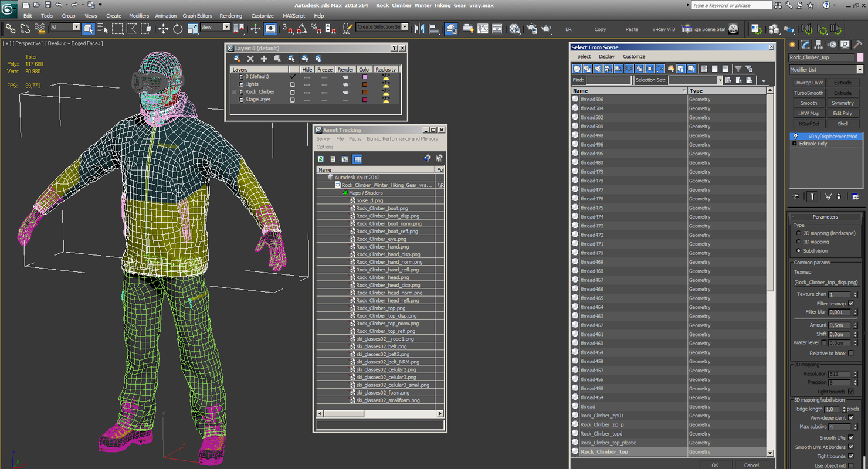
Task: Click the Unwrap UVW modifier button
Action: (x=809, y=83)
